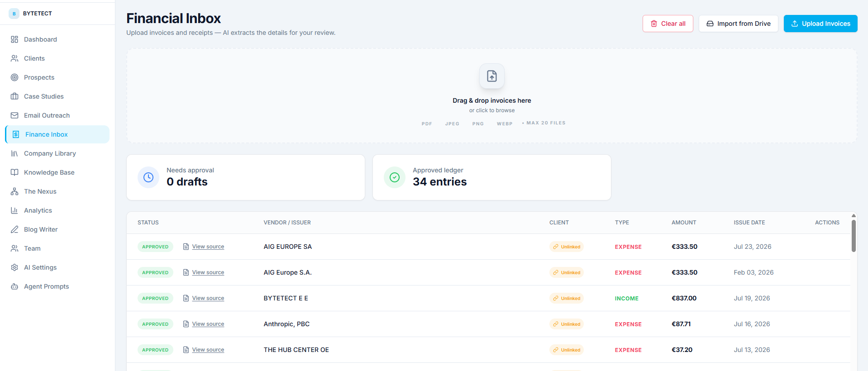Click the Clear all button
Screen dimensions: 868x371
[x=668, y=24]
